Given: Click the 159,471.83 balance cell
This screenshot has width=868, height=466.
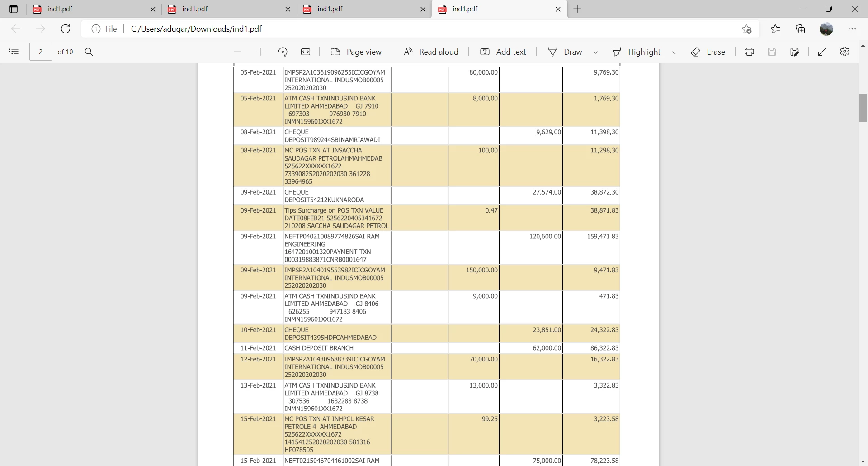Looking at the screenshot, I should pyautogui.click(x=603, y=237).
